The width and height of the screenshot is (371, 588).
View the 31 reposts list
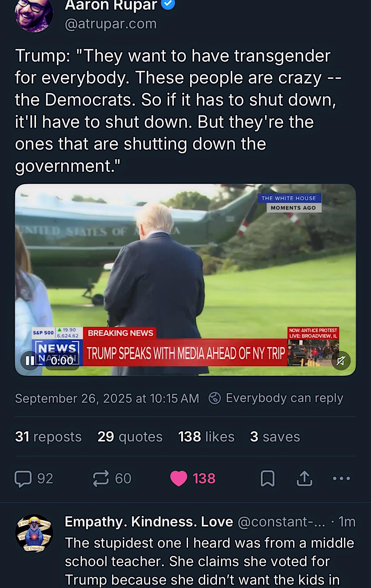pyautogui.click(x=48, y=437)
